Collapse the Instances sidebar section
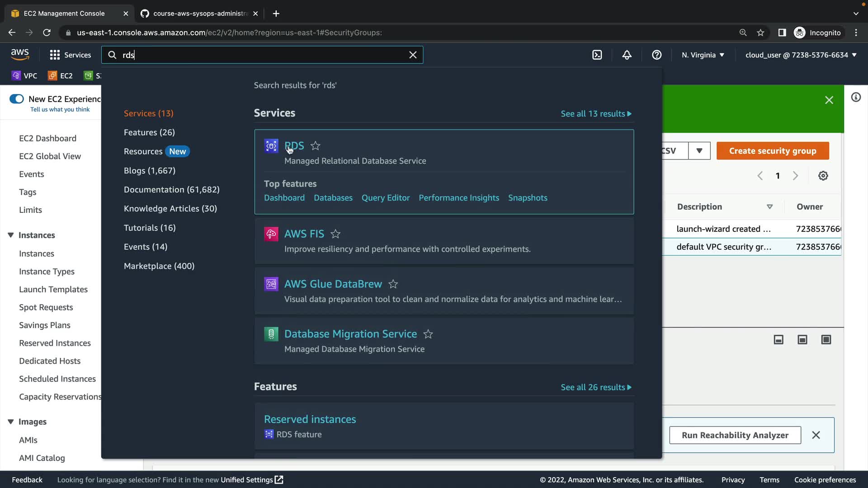The image size is (868, 488). [x=11, y=235]
